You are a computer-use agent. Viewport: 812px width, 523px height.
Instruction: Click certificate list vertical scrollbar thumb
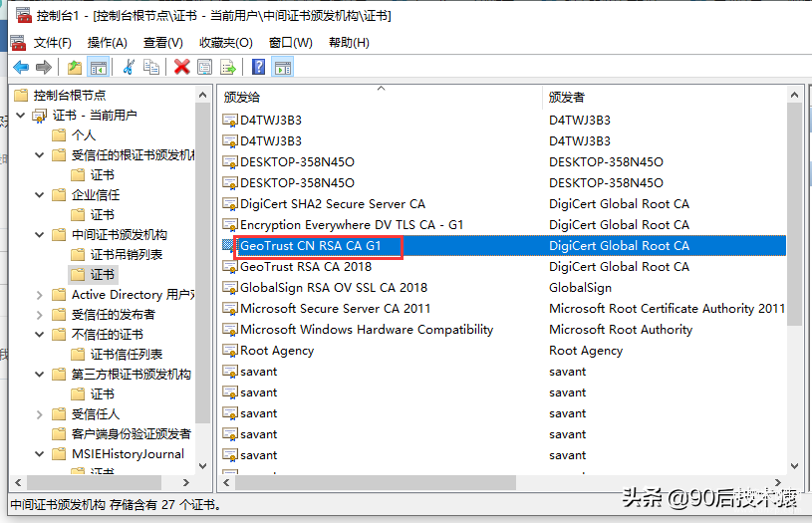(x=794, y=214)
